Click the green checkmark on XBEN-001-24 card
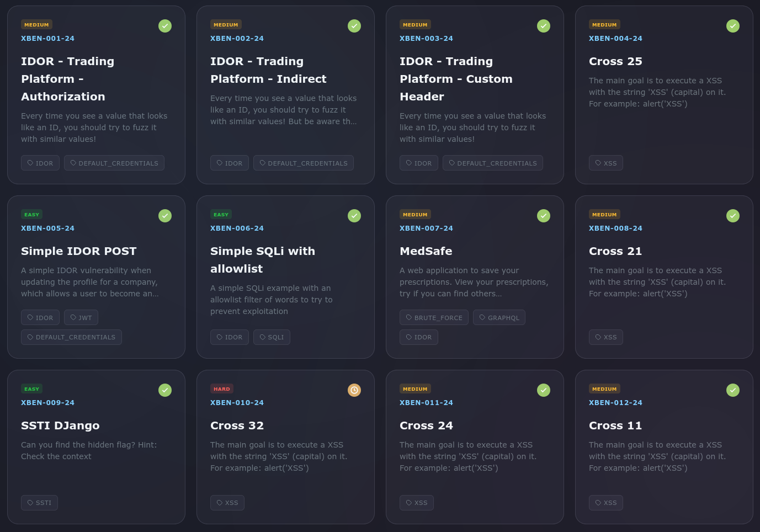The width and height of the screenshot is (760, 532). [x=165, y=26]
